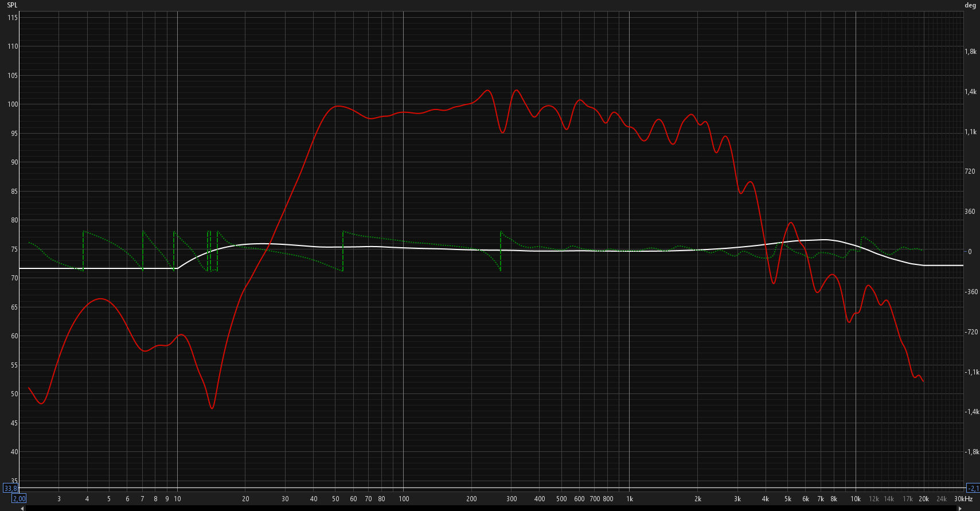Click the 0 label on degrees axis
Image resolution: width=980 pixels, height=511 pixels.
[x=970, y=252]
